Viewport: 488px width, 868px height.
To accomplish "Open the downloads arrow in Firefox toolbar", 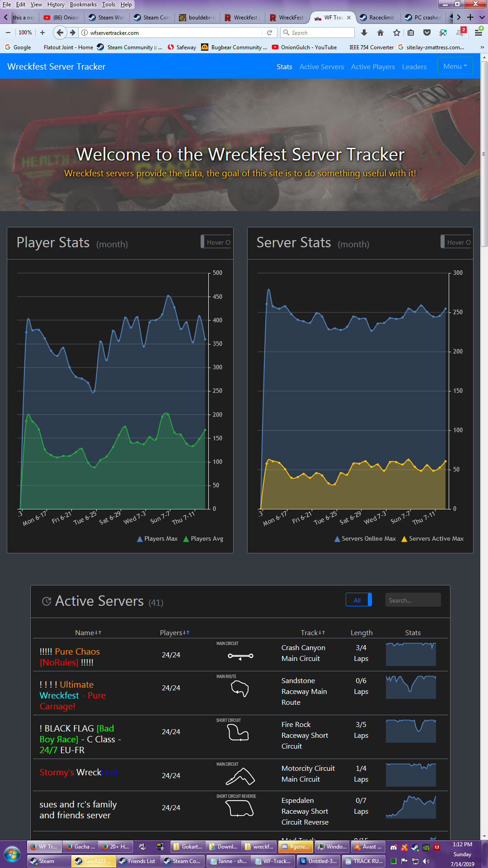I will point(364,33).
